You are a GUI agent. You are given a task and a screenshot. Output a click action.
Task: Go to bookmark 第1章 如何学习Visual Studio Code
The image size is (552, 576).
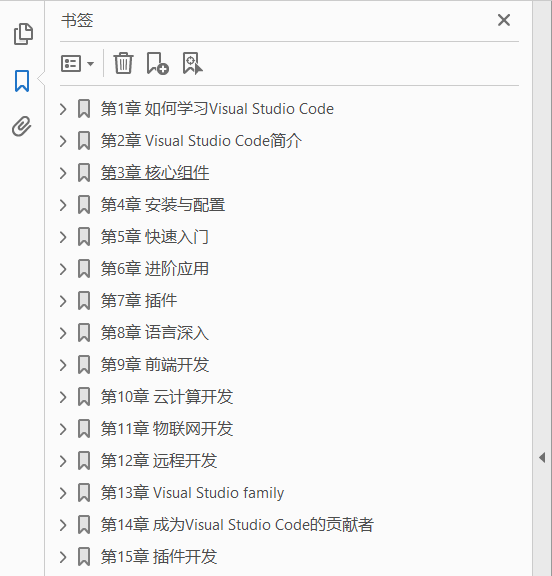tap(217, 109)
